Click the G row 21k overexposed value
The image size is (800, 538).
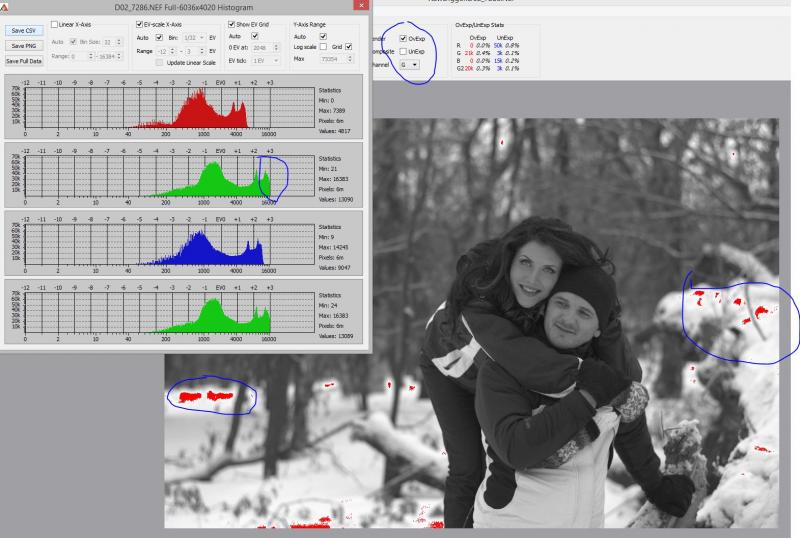tap(469, 53)
